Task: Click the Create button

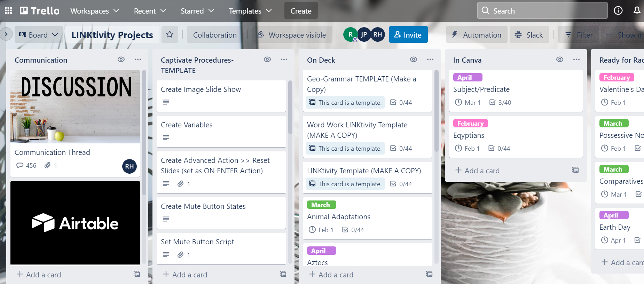Action: pos(301,11)
